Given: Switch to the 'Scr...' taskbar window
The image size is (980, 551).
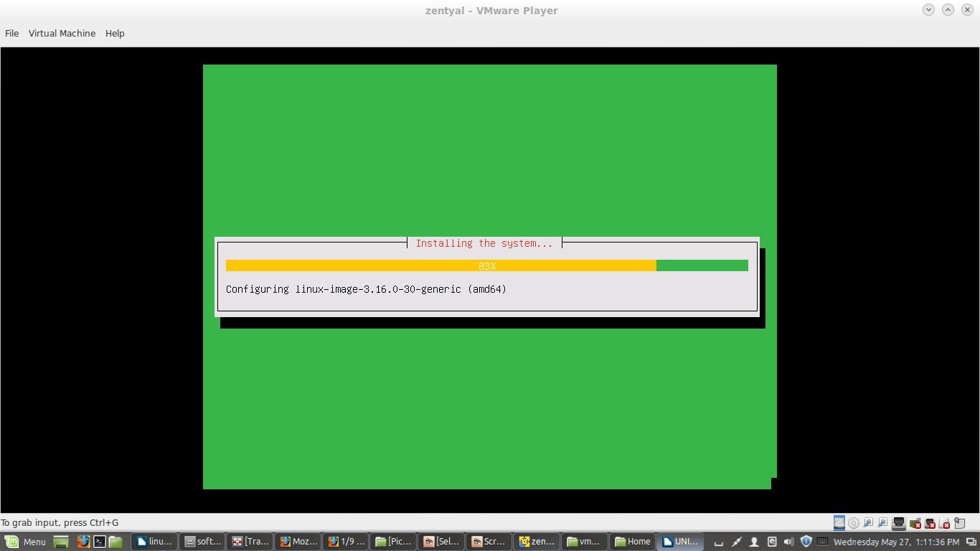Looking at the screenshot, I should pos(489,542).
